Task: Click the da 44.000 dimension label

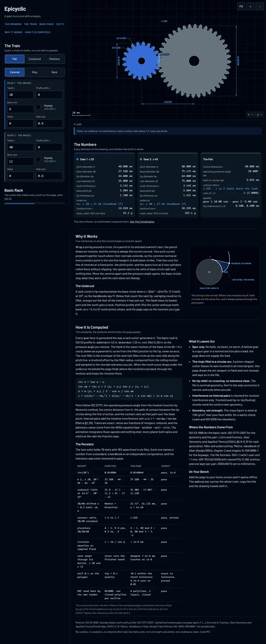Action: (x=121, y=38)
